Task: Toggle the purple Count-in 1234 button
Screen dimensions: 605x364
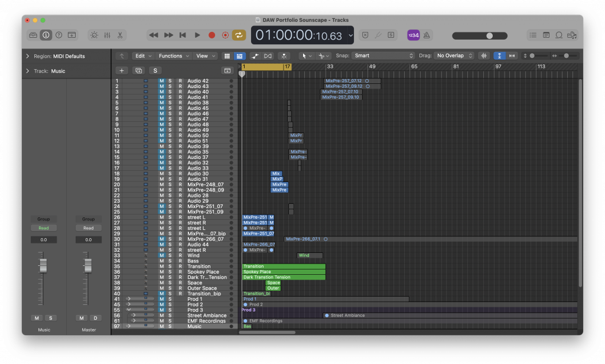Action: click(x=413, y=35)
